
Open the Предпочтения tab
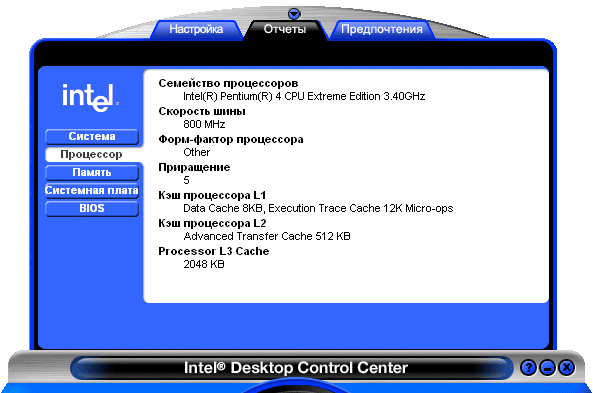pos(382,29)
